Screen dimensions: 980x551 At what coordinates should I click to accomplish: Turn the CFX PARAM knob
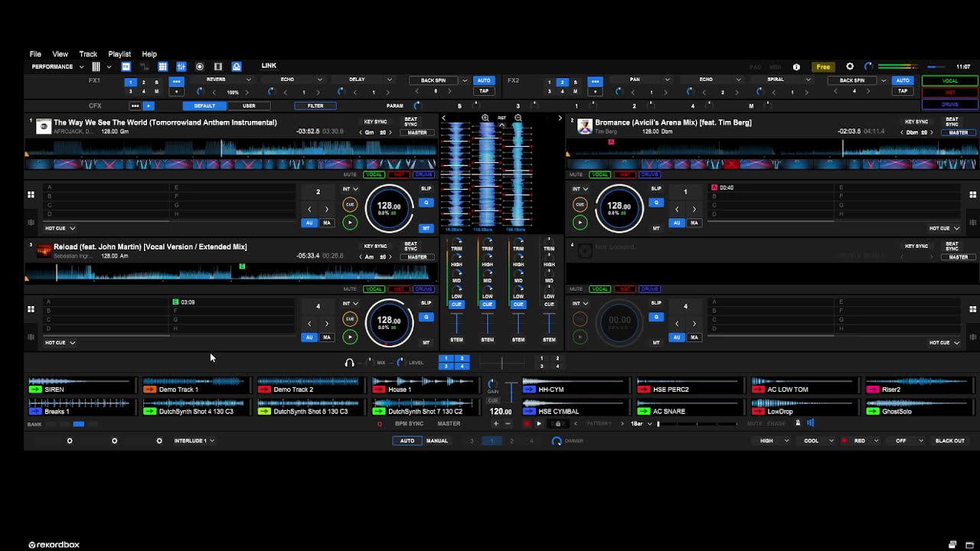click(416, 106)
